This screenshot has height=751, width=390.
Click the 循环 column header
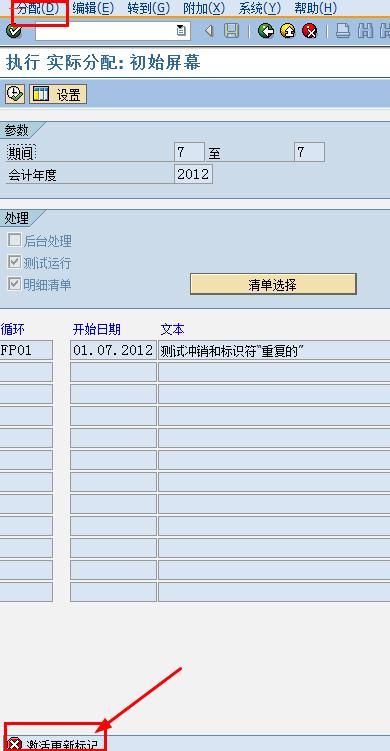point(13,329)
